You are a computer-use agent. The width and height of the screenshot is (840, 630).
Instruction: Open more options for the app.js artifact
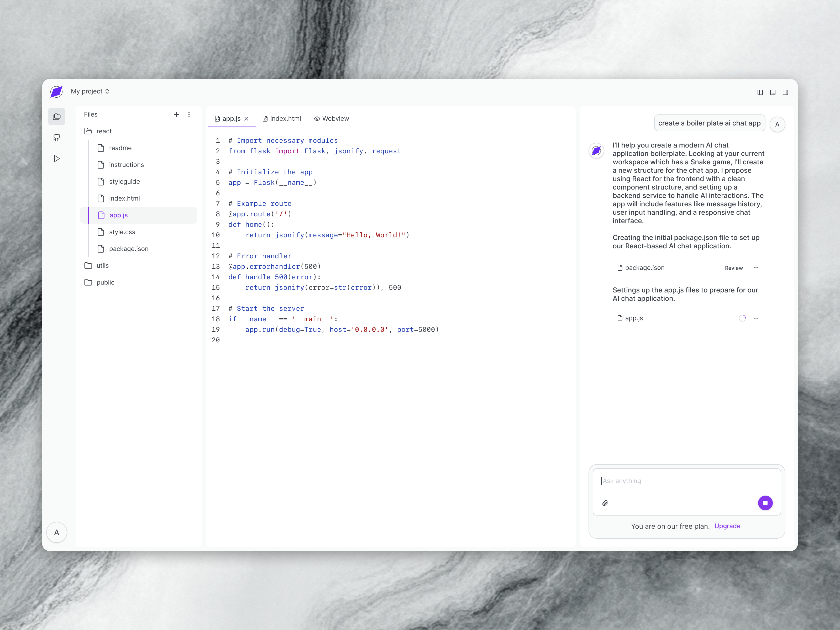(756, 318)
